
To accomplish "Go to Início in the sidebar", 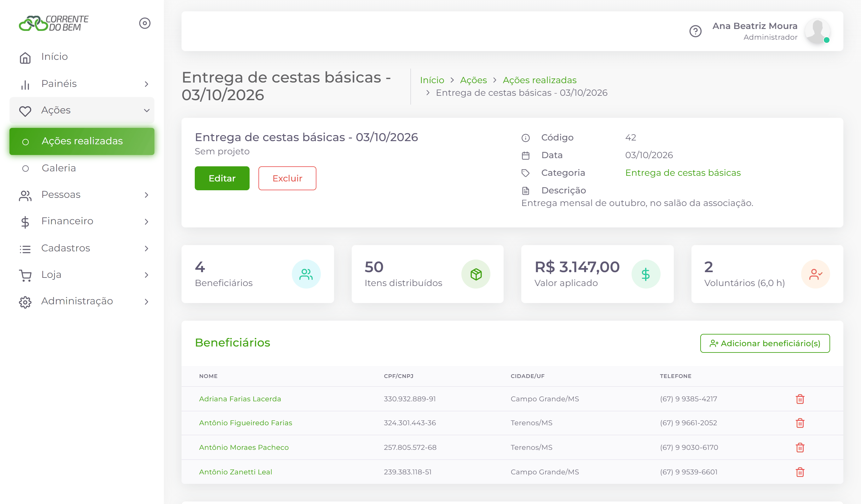I will 82,57.
